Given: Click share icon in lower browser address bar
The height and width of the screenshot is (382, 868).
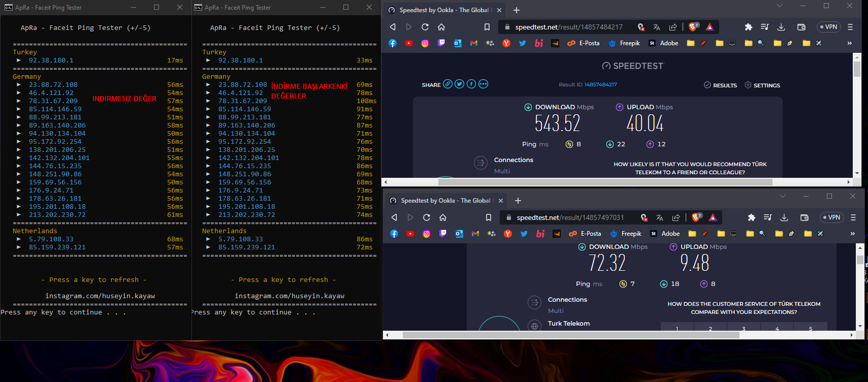Looking at the screenshot, I should pyautogui.click(x=676, y=217).
